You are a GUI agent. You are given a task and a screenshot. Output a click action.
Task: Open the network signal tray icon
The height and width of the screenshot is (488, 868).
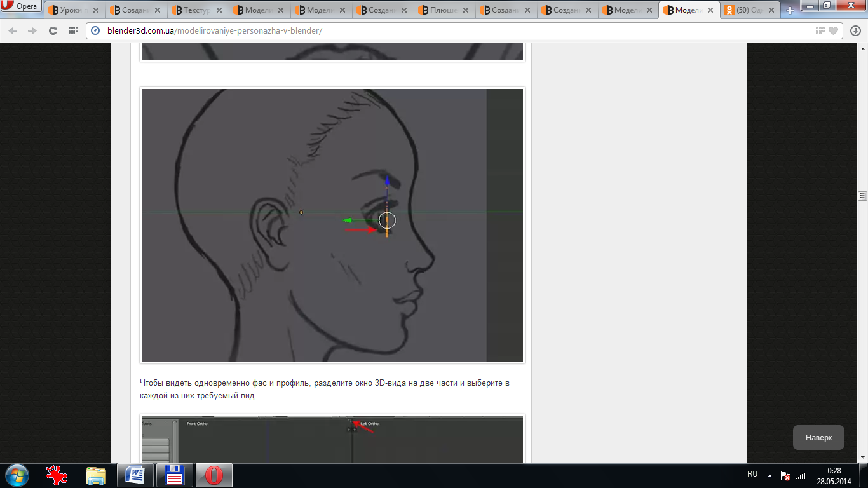point(801,475)
